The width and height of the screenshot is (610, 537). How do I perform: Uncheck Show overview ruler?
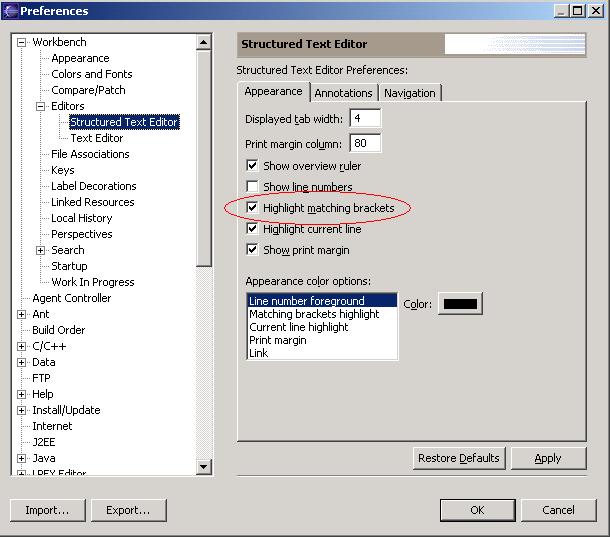(252, 166)
